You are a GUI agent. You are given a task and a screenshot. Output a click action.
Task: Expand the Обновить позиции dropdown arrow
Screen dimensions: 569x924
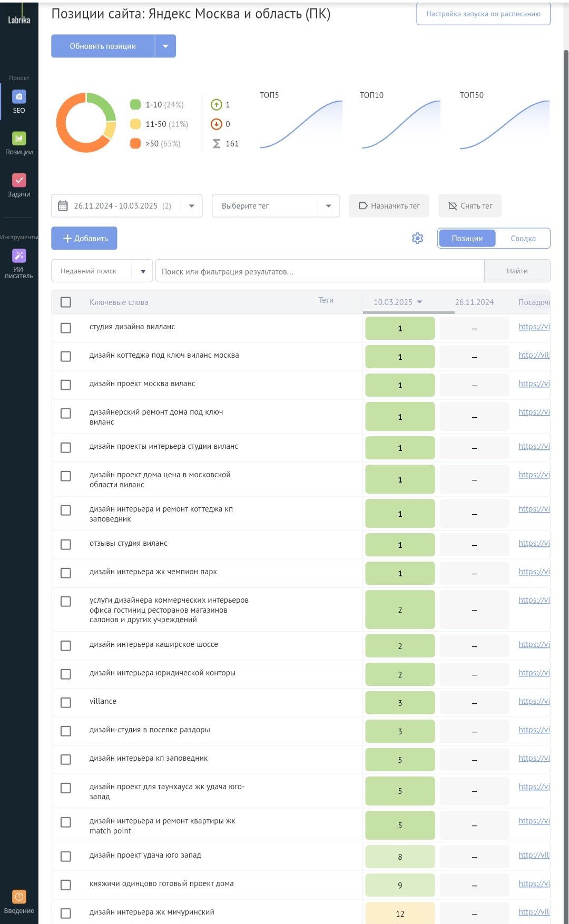coord(165,46)
